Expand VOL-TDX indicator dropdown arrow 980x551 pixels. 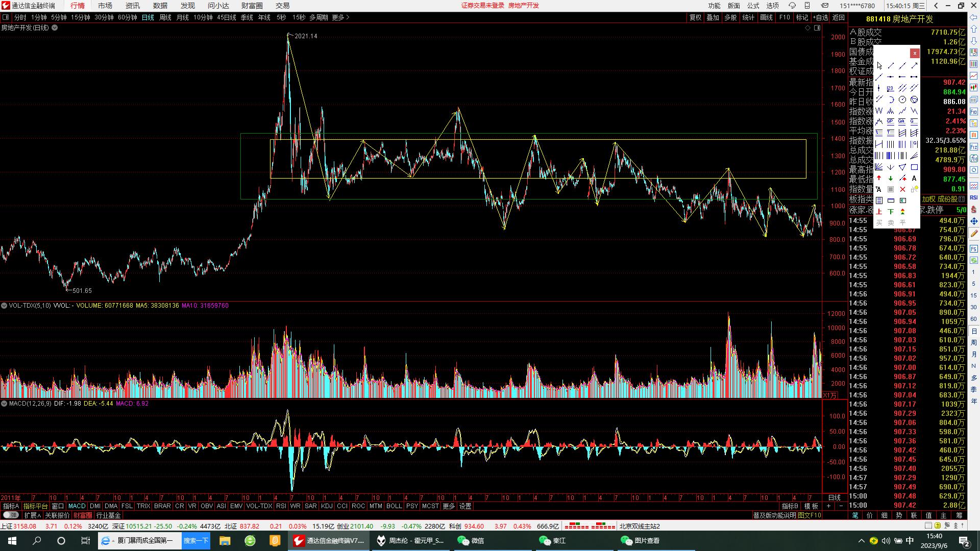[4, 306]
